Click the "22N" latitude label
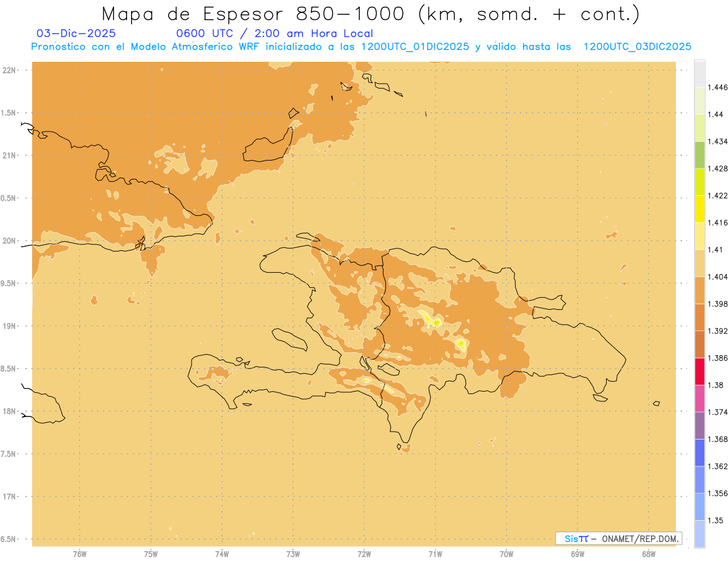728x562 pixels. [x=8, y=70]
